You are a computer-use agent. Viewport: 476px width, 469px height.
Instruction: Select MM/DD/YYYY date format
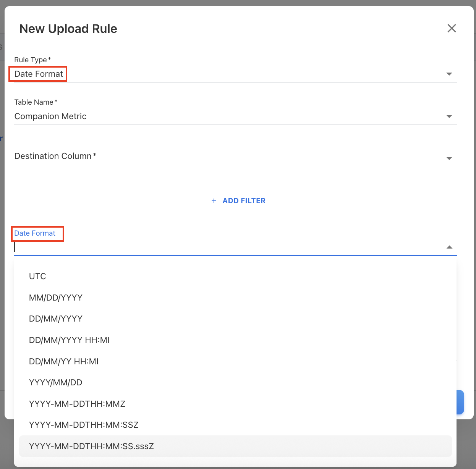56,298
